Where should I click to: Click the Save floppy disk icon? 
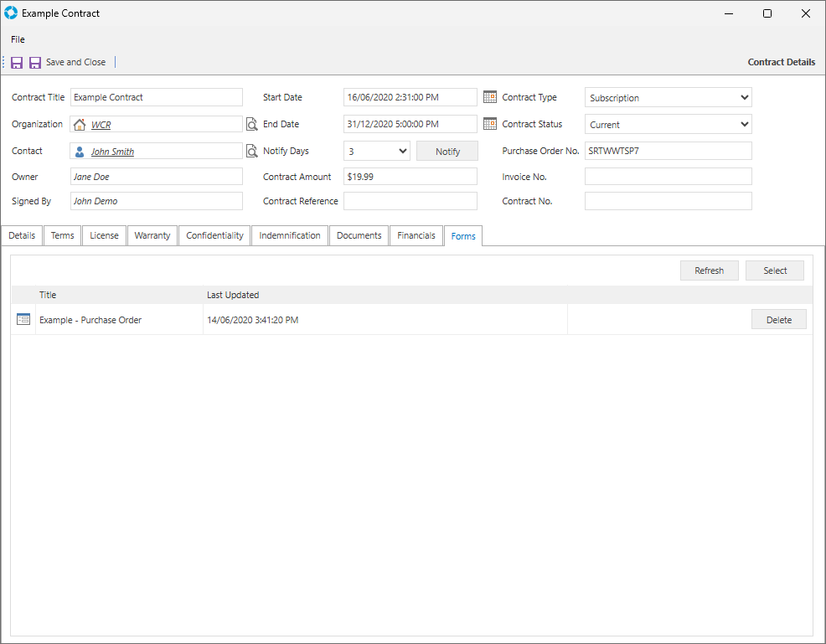pos(17,63)
